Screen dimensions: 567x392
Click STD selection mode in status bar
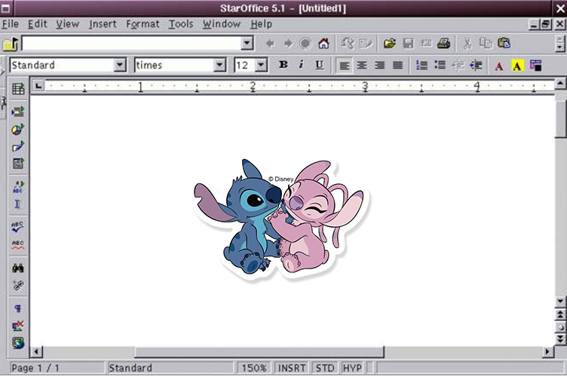click(325, 368)
